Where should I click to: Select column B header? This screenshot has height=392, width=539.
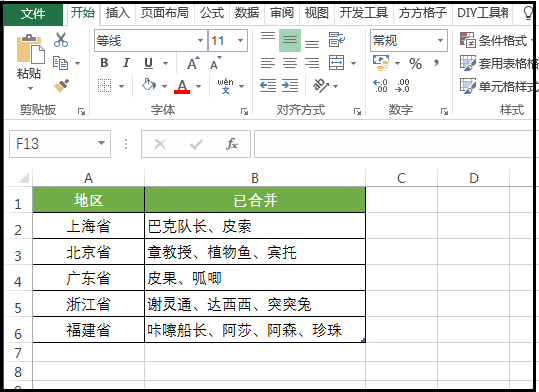coord(255,178)
